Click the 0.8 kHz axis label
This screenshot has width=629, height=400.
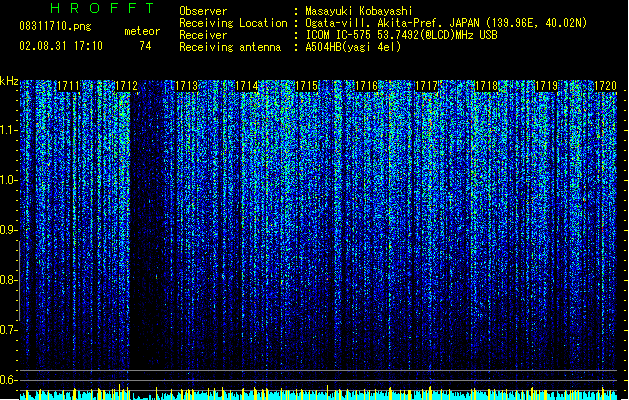[8, 280]
